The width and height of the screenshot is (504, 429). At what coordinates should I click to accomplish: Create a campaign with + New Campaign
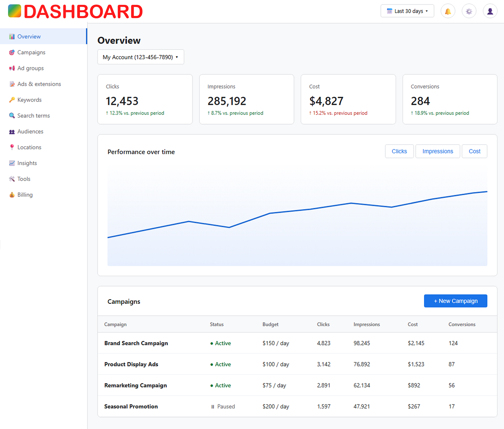point(456,301)
